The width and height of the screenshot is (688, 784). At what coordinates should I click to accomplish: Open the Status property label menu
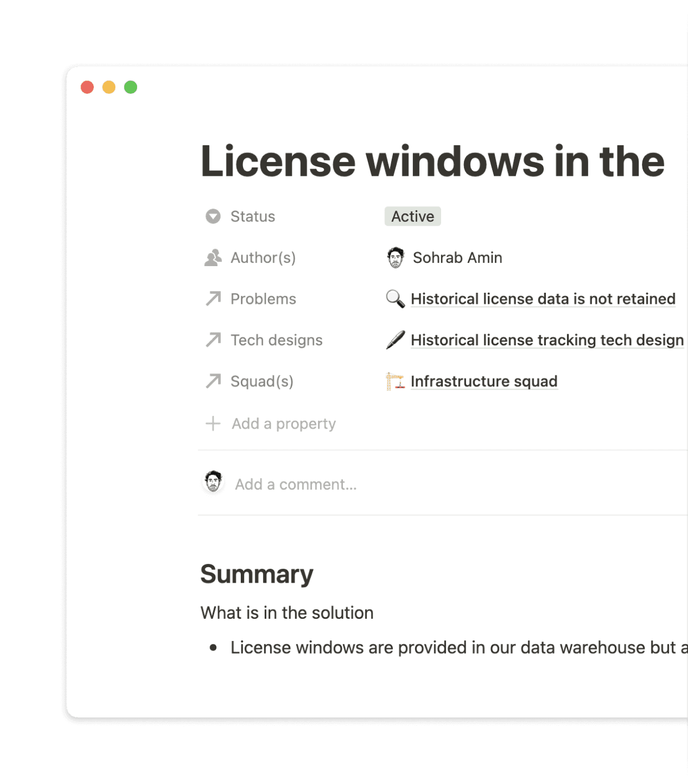point(252,216)
